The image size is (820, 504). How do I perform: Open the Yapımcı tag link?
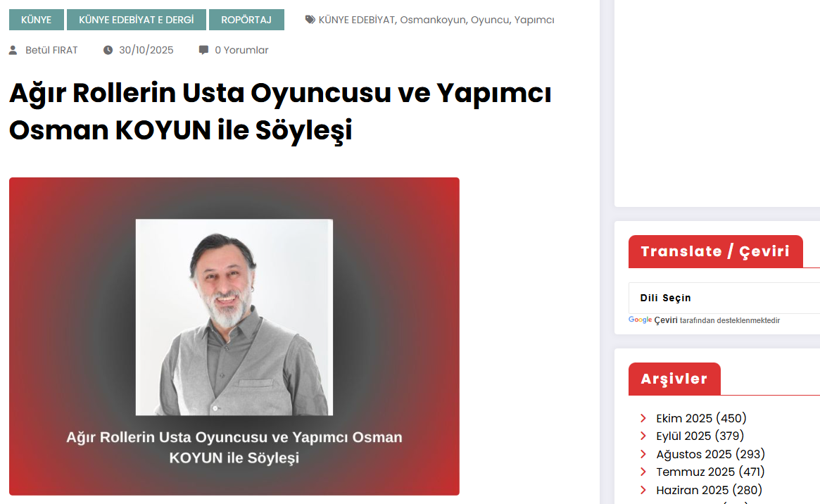point(534,20)
